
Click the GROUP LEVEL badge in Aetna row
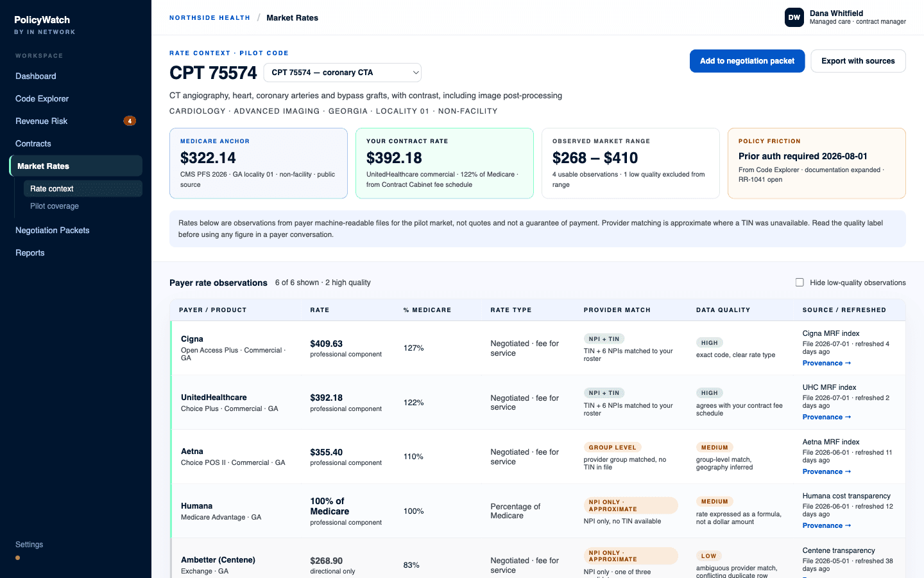coord(612,447)
